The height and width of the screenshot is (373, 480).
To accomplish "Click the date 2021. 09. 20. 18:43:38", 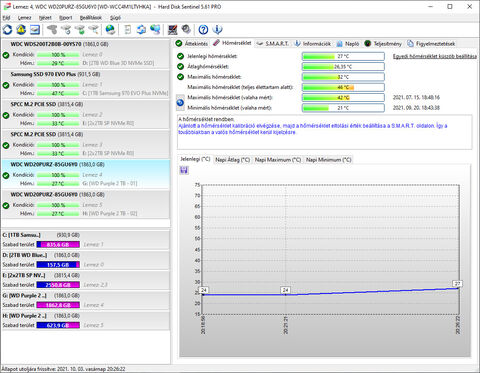I will [416, 108].
